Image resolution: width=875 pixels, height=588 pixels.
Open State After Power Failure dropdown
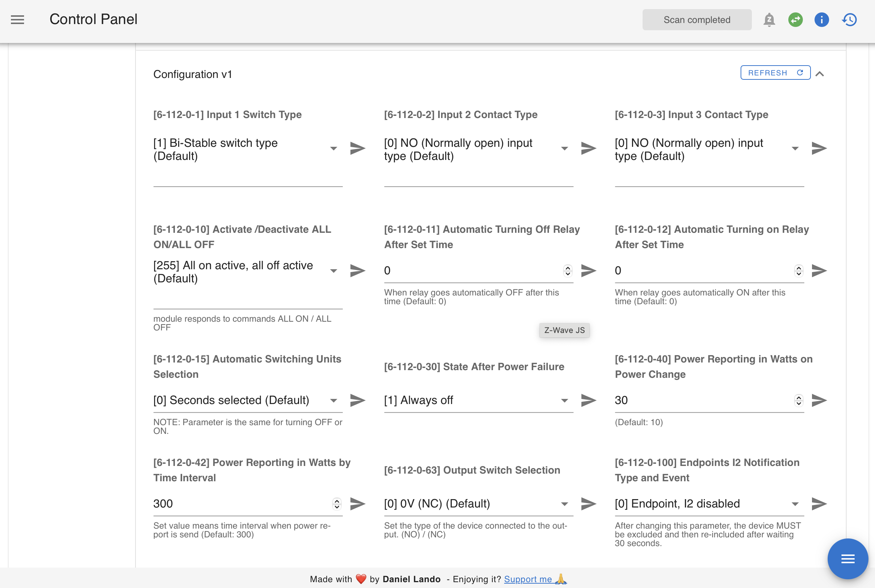click(479, 400)
